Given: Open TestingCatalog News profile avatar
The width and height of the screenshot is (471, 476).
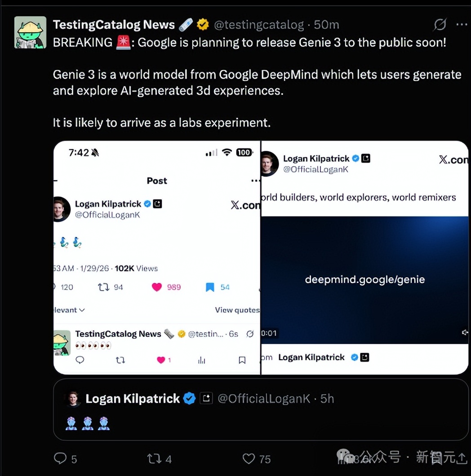Looking at the screenshot, I should pyautogui.click(x=30, y=32).
